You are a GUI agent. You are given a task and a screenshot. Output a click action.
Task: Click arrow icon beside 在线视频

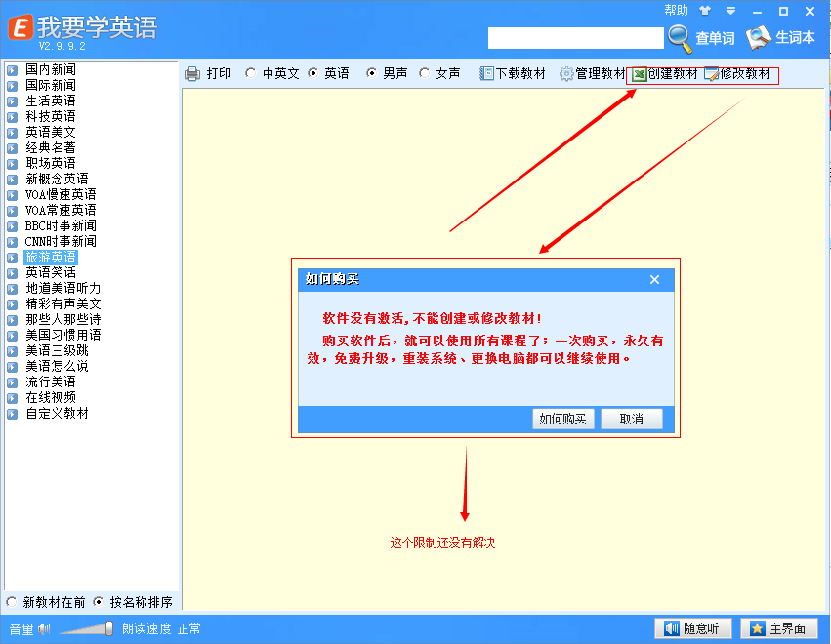12,398
